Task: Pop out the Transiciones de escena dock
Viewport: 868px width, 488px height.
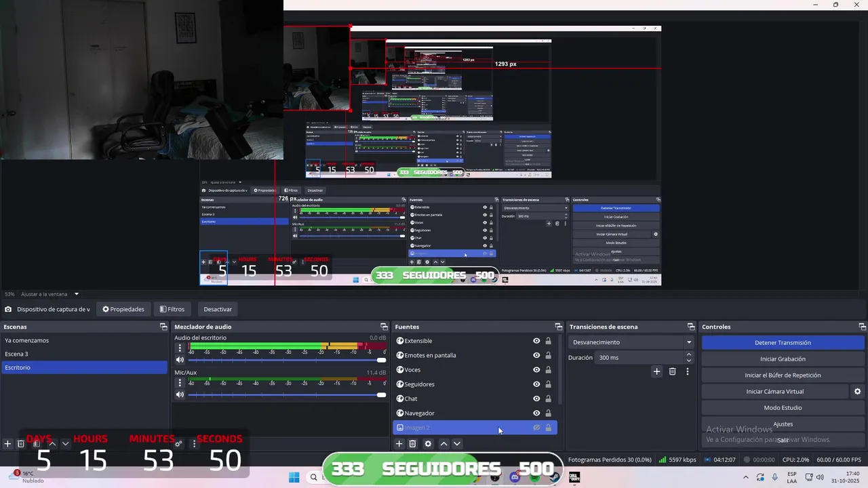Action: click(691, 327)
